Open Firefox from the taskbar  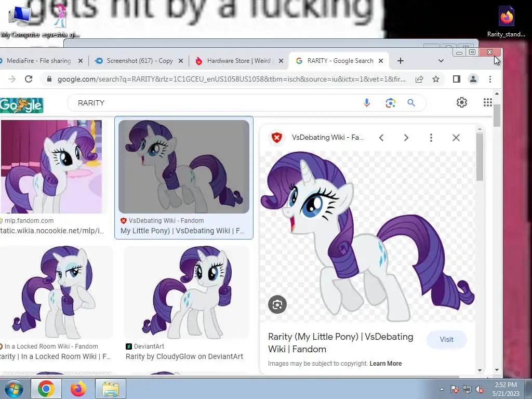78,389
